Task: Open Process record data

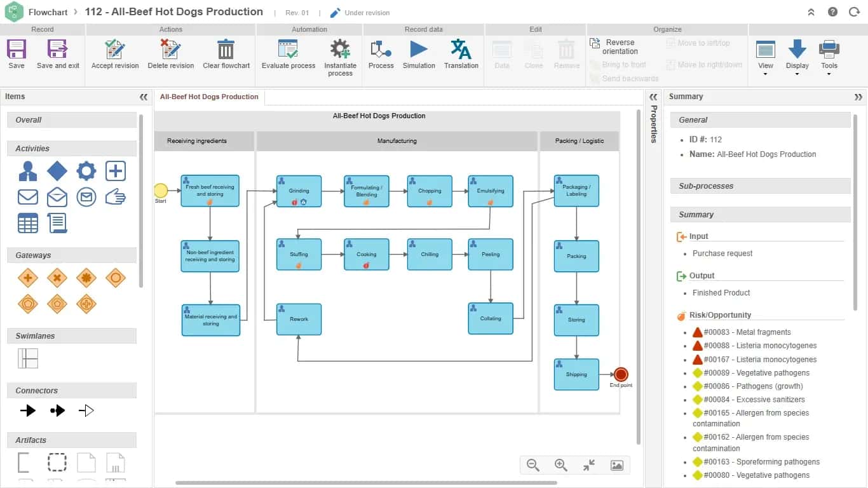Action: click(381, 50)
